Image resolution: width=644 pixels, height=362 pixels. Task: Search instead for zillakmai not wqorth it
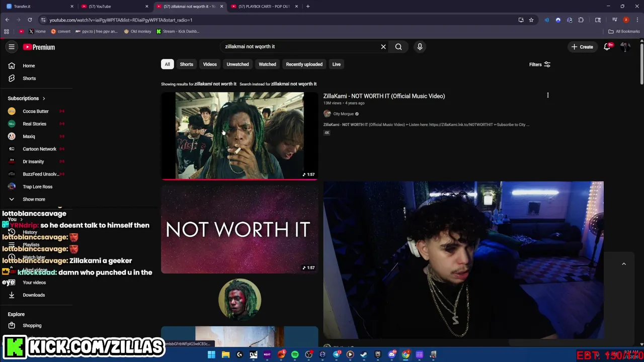click(x=294, y=84)
